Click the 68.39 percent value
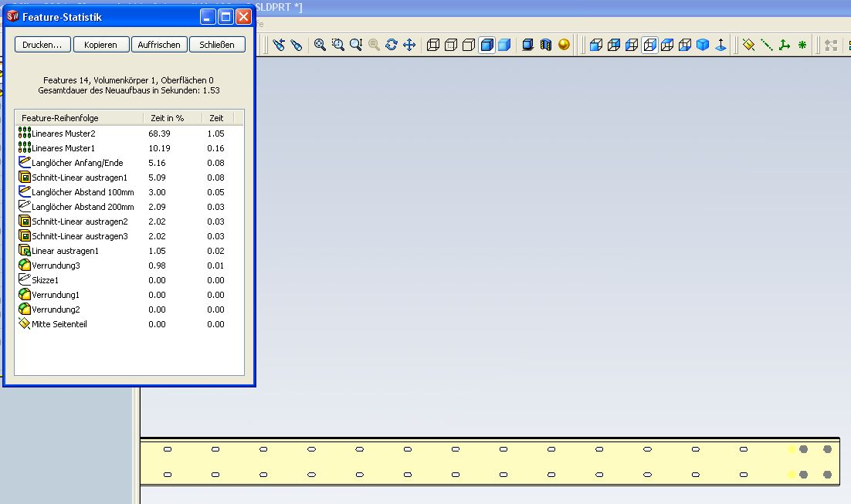This screenshot has width=851, height=504. point(159,134)
